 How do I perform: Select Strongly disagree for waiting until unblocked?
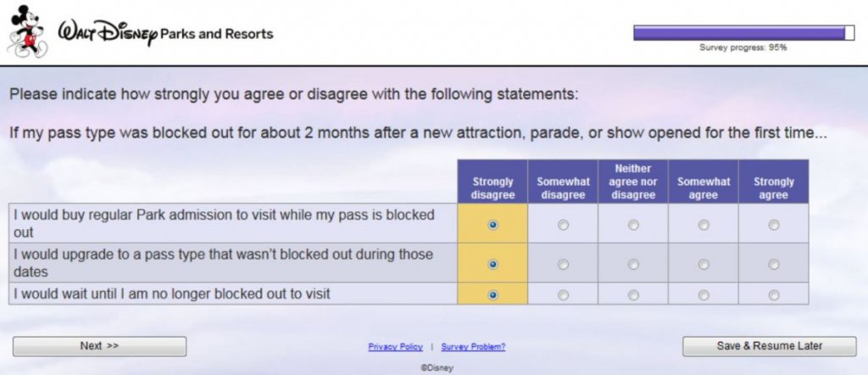coord(492,294)
